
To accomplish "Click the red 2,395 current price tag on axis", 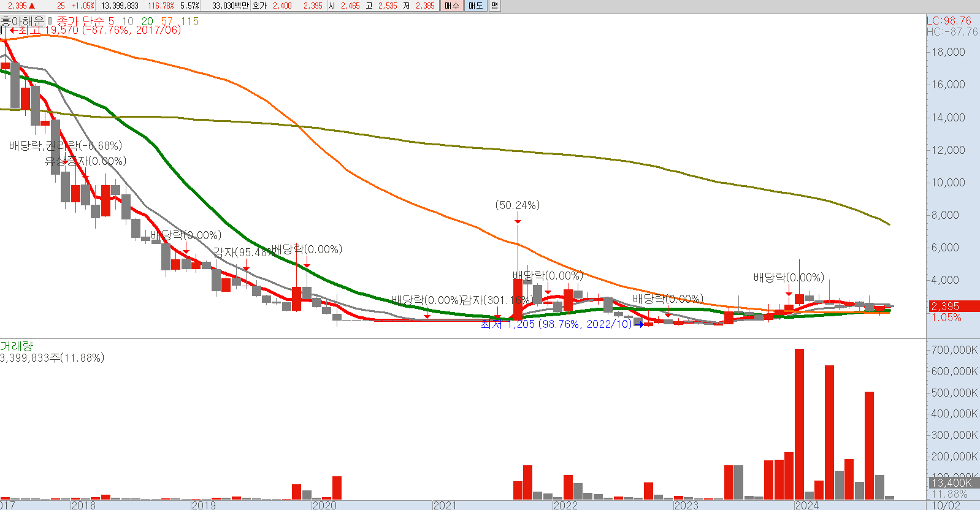I will pyautogui.click(x=953, y=306).
